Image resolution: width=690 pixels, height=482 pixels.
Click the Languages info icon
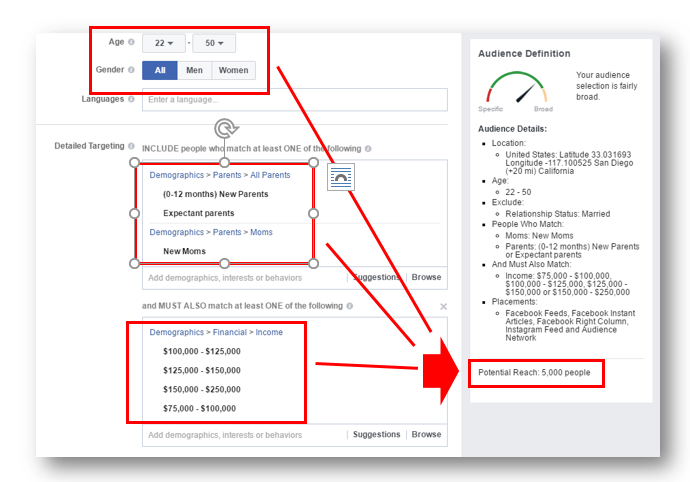tap(131, 99)
